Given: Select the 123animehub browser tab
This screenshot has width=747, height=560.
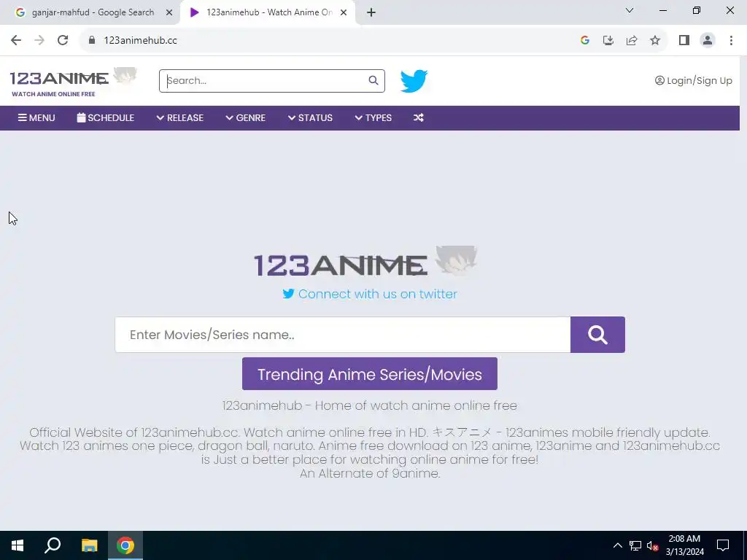Looking at the screenshot, I should (268, 12).
